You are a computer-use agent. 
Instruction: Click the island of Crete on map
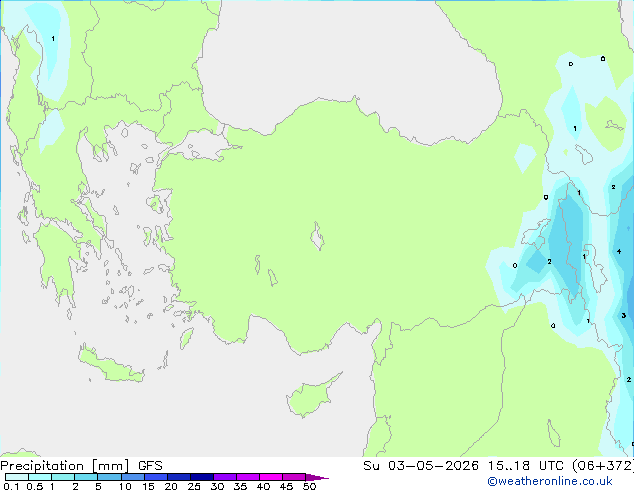pyautogui.click(x=111, y=365)
